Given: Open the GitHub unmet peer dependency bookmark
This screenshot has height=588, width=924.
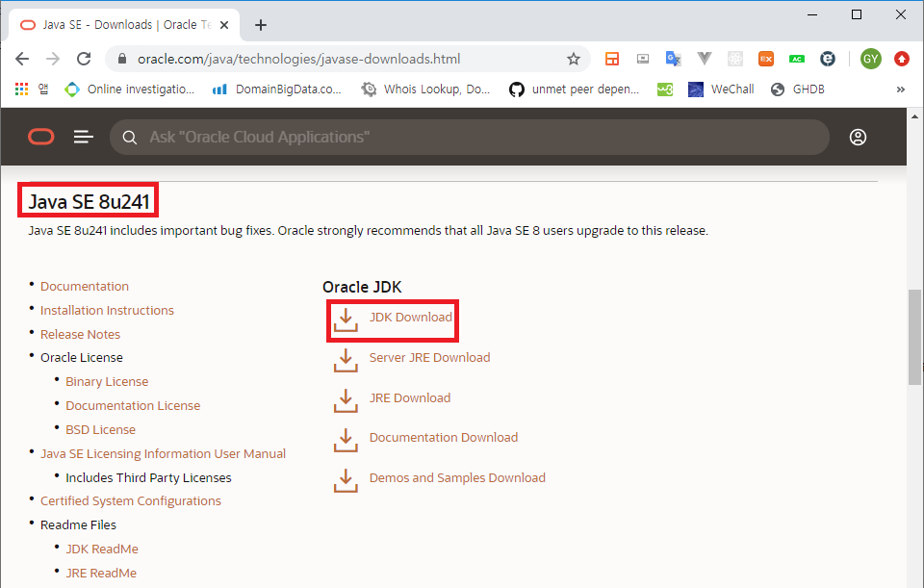Looking at the screenshot, I should tap(574, 89).
